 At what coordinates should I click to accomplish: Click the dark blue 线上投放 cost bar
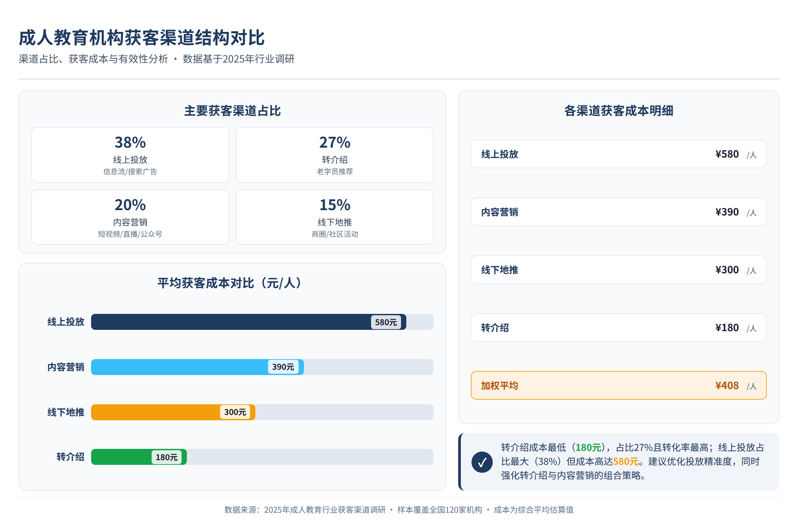(x=248, y=322)
